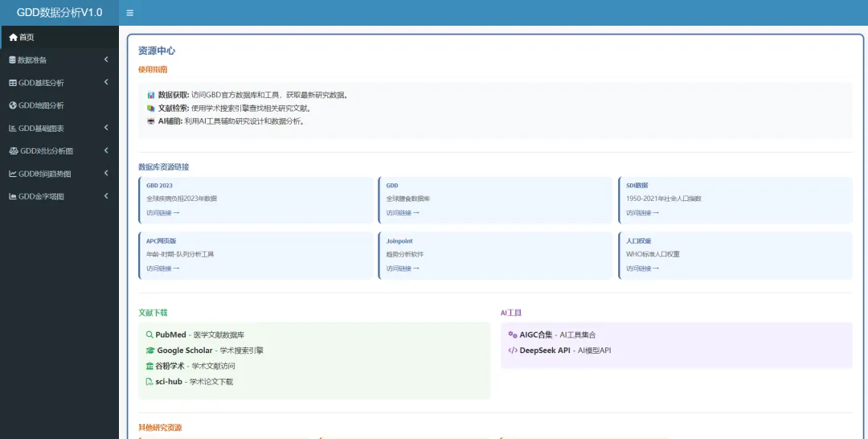Open 访问链接 in the GBD 2023 card

tap(162, 212)
